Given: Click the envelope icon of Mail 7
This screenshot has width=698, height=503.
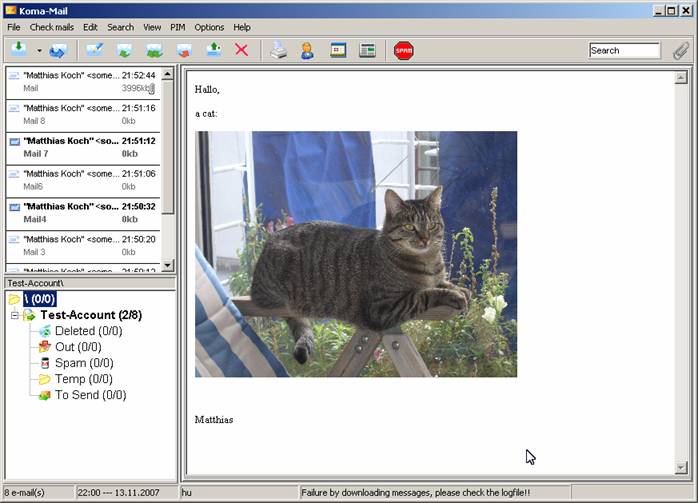Looking at the screenshot, I should (15, 142).
